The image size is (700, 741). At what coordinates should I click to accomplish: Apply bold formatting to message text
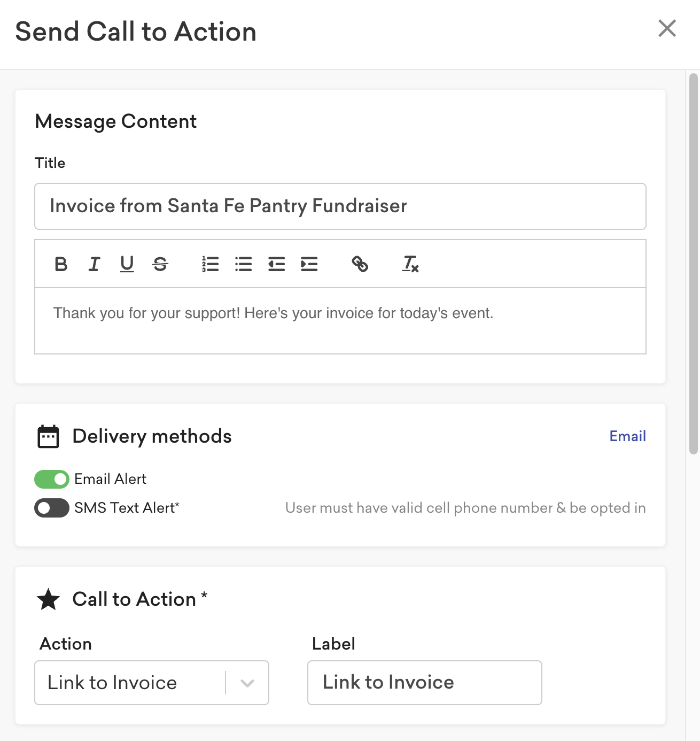pos(61,264)
